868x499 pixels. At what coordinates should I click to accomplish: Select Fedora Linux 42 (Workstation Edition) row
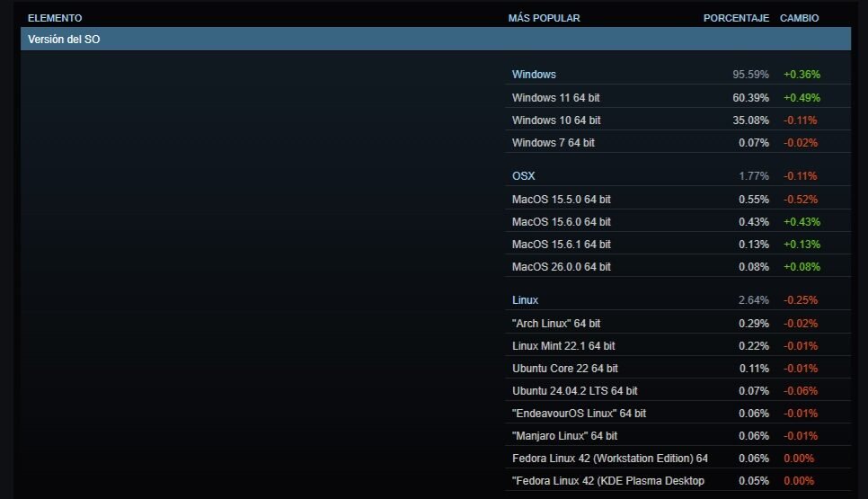678,459
